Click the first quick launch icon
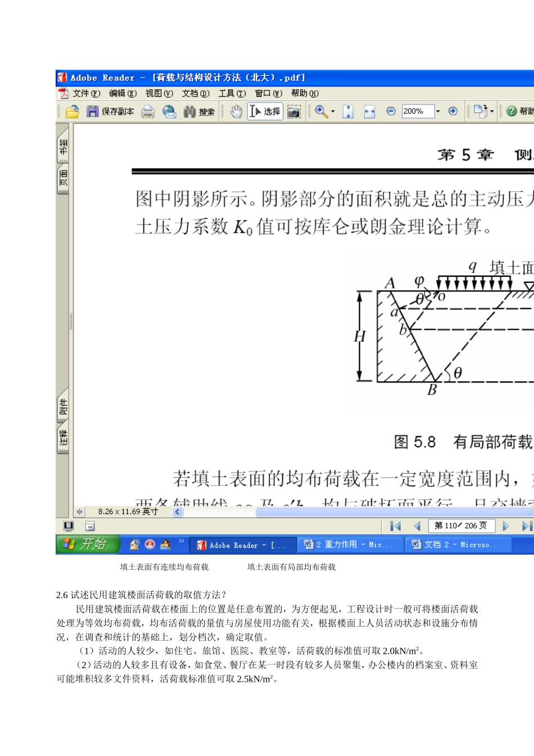Viewport: 534px width, 756px height. (134, 544)
